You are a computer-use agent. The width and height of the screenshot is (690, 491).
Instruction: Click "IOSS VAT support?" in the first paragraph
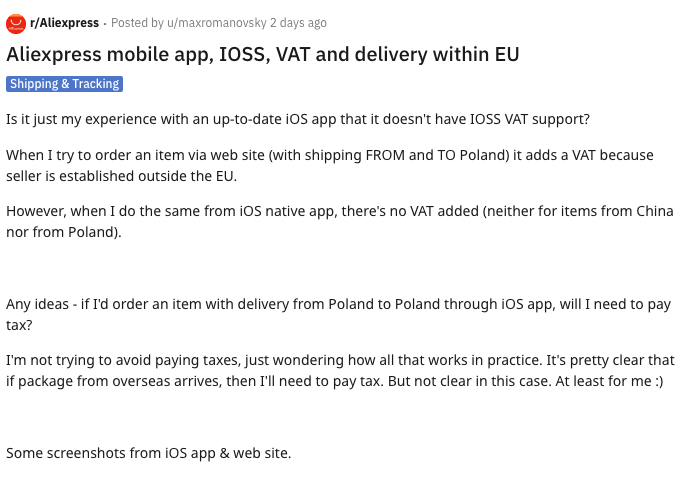(530, 119)
